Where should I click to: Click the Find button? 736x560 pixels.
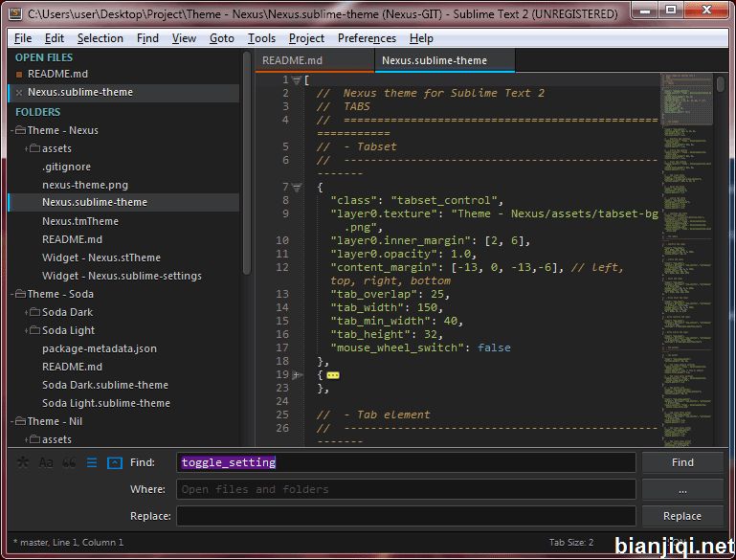click(x=682, y=462)
